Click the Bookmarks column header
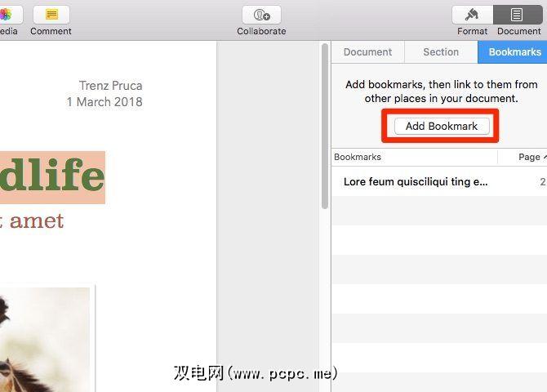This screenshot has height=392, width=547. [x=415, y=157]
